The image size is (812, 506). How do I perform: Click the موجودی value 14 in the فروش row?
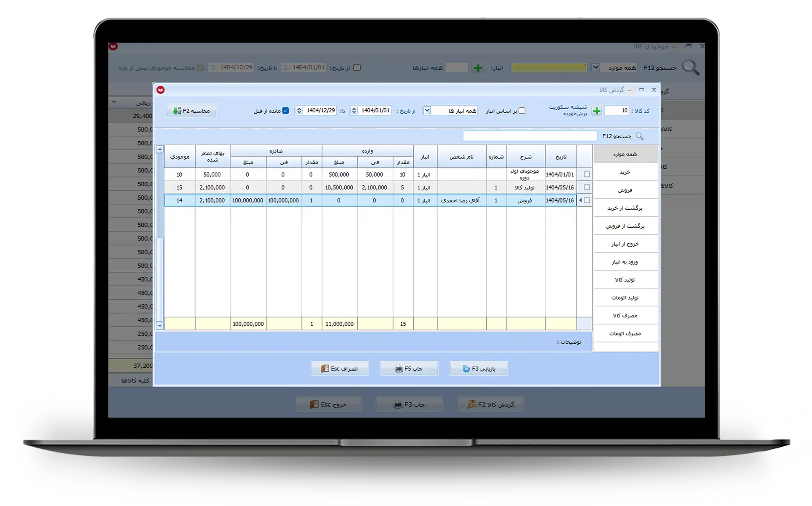pyautogui.click(x=179, y=200)
